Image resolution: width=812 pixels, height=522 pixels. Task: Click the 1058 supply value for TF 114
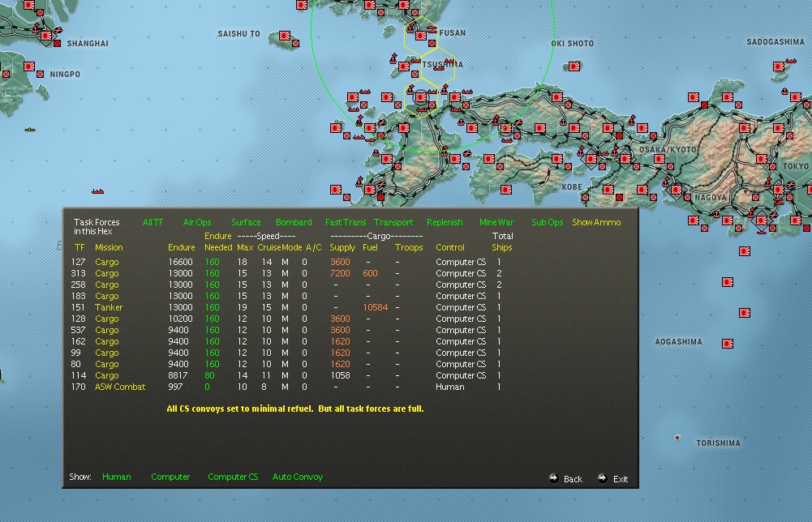340,375
